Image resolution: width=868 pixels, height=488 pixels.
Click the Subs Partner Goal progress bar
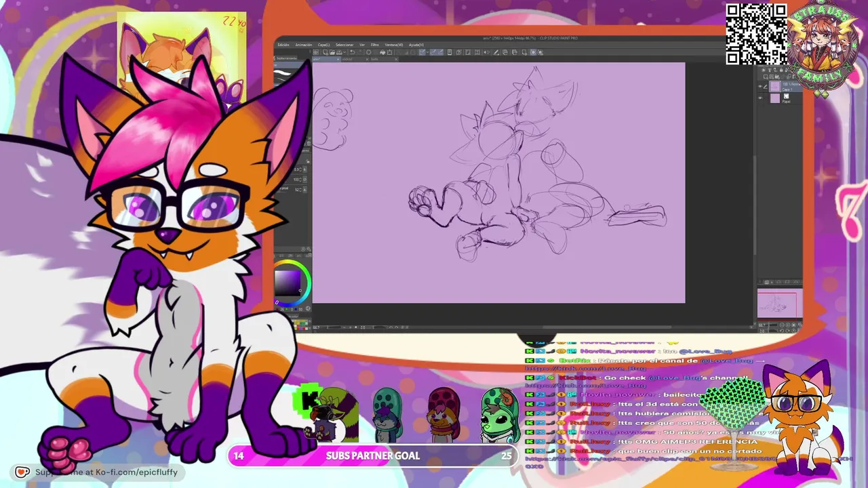(x=372, y=456)
